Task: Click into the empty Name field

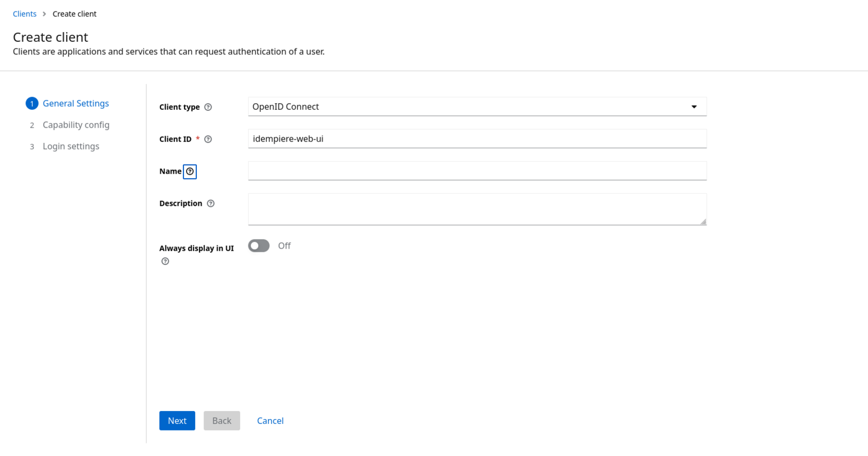Action: 477,171
